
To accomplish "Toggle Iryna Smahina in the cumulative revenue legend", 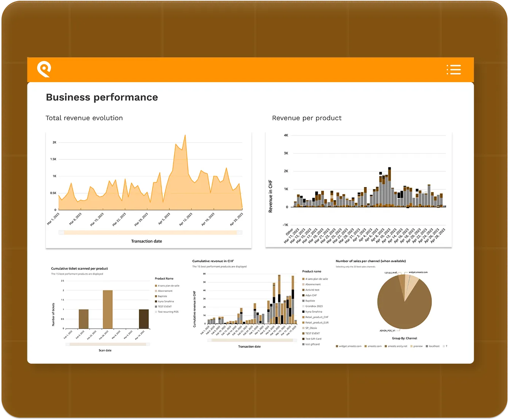I will [312, 312].
